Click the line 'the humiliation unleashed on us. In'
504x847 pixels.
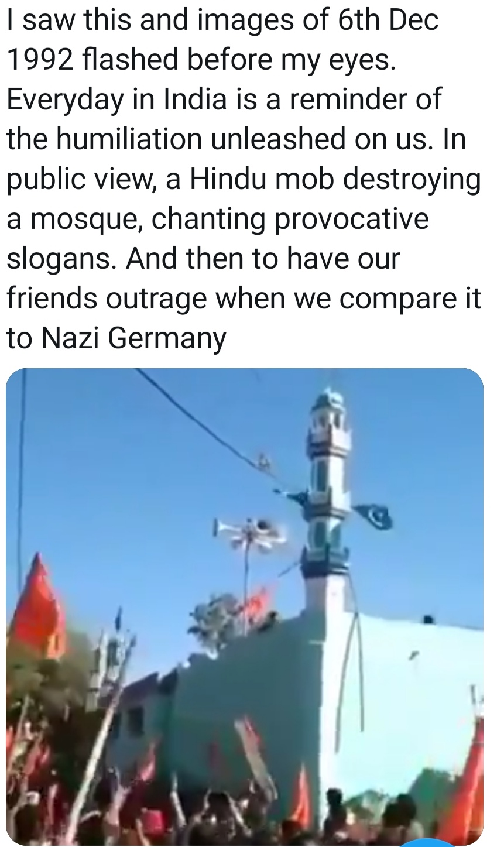[x=236, y=139]
